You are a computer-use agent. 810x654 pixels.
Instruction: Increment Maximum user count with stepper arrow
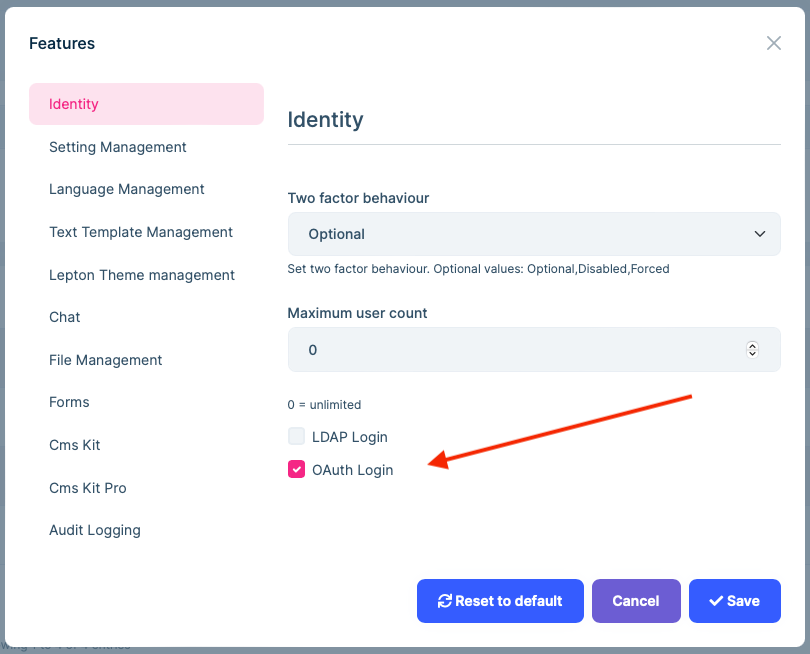click(x=752, y=345)
